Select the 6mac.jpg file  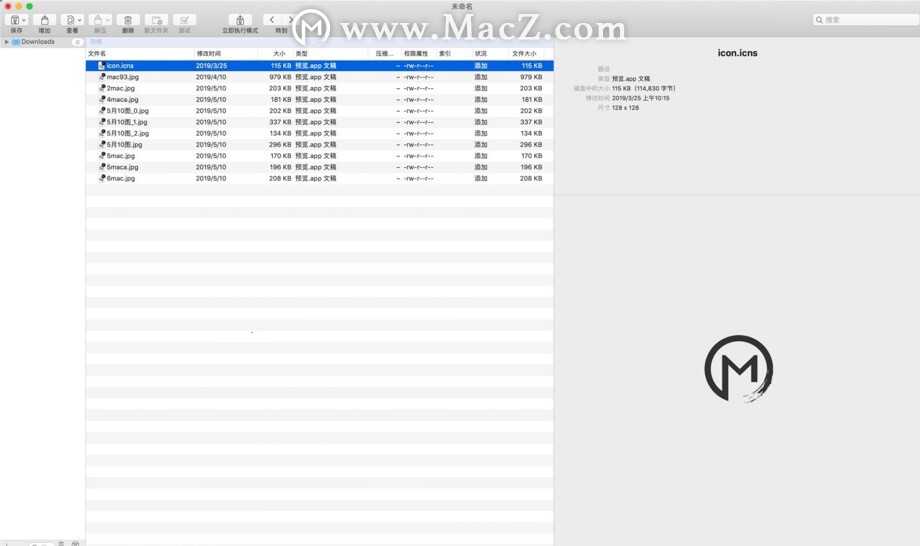point(120,178)
